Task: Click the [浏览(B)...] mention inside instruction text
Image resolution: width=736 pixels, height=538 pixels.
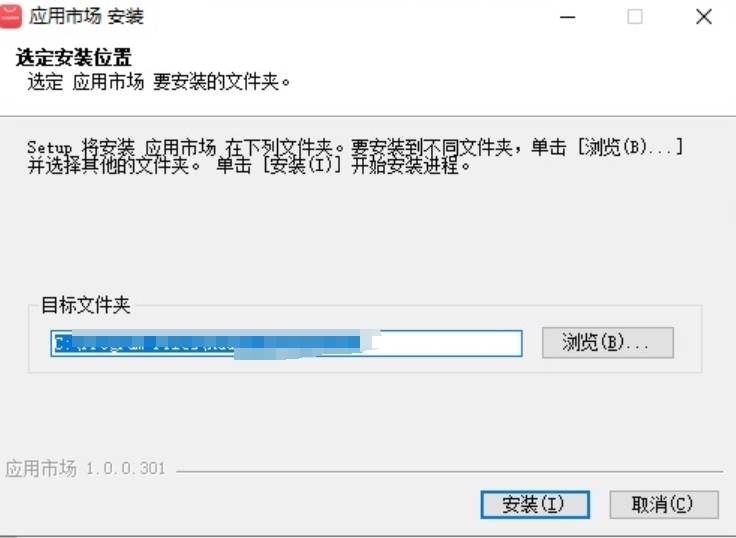Action: click(x=630, y=147)
